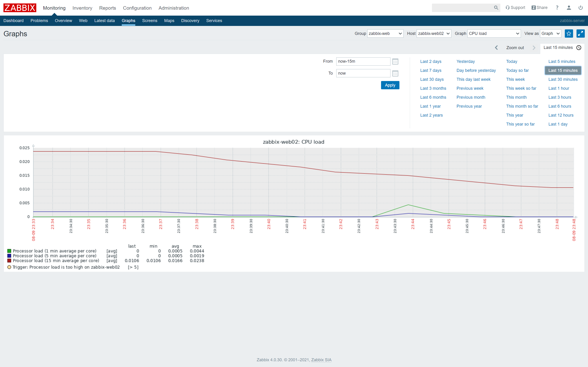This screenshot has width=588, height=367.
Task: Click the green 1 min load swatch
Action: 9,251
